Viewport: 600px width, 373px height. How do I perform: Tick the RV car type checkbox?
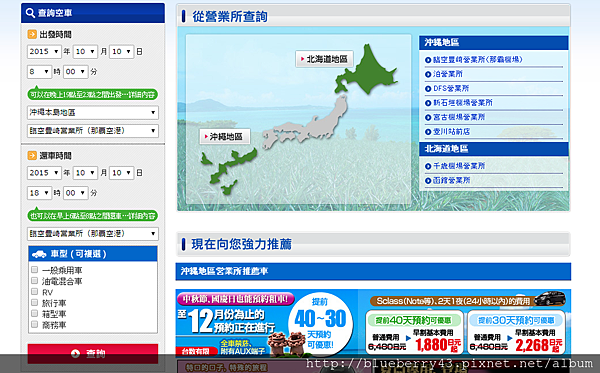[x=34, y=292]
